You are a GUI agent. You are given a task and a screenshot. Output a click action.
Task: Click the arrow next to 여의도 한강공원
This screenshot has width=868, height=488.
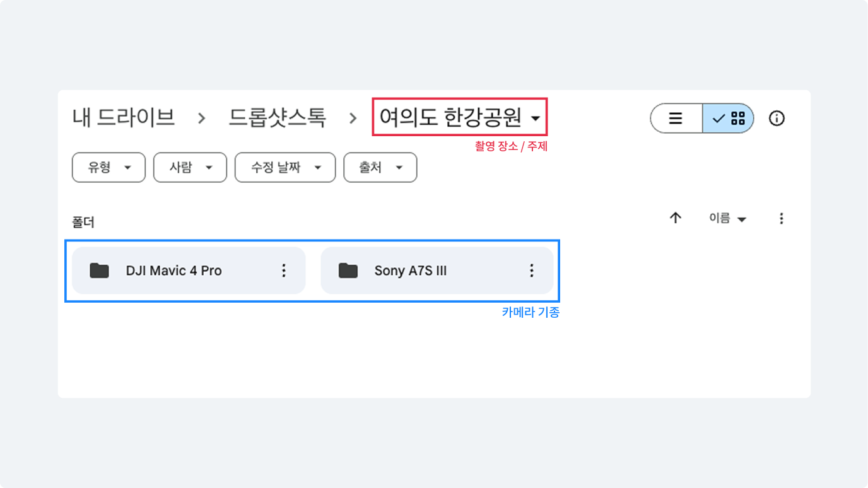[x=536, y=119]
